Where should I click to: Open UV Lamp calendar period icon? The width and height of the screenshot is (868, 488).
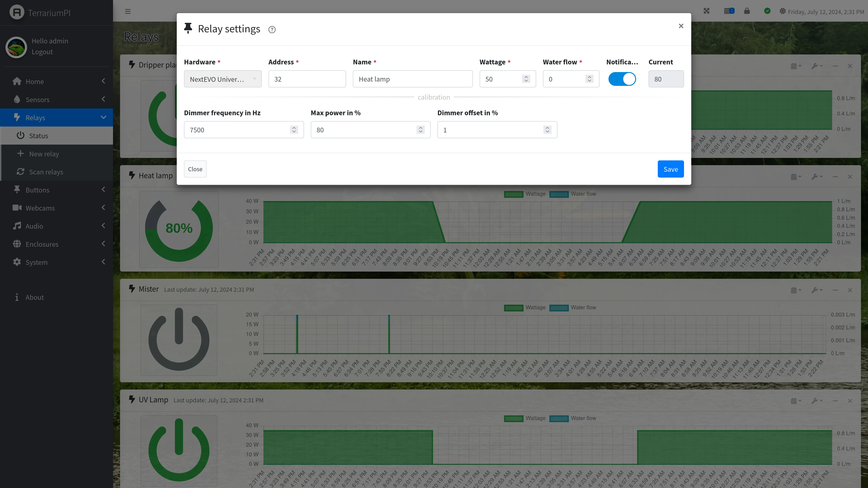coord(796,401)
